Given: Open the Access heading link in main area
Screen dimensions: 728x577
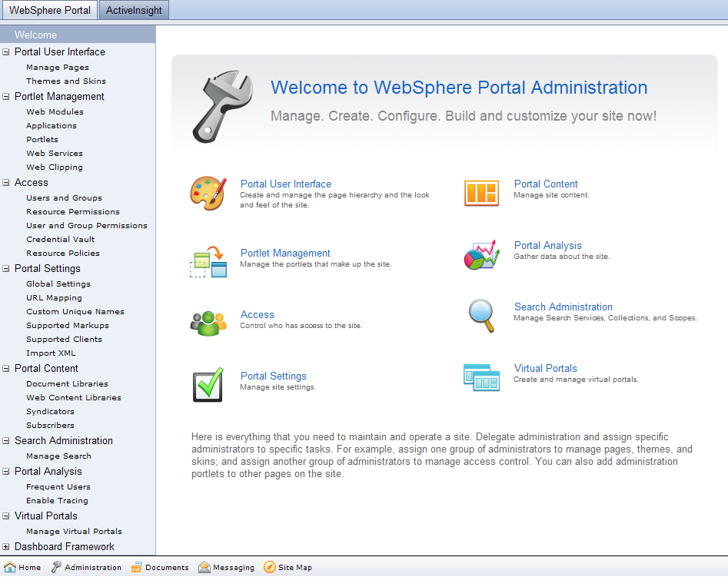Looking at the screenshot, I should click(258, 314).
